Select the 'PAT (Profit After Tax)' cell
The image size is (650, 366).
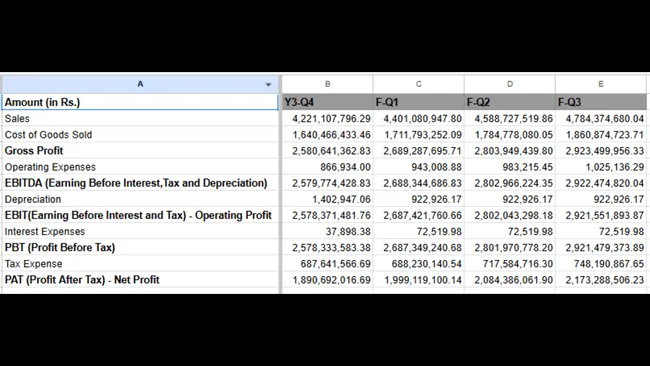pyautogui.click(x=140, y=280)
